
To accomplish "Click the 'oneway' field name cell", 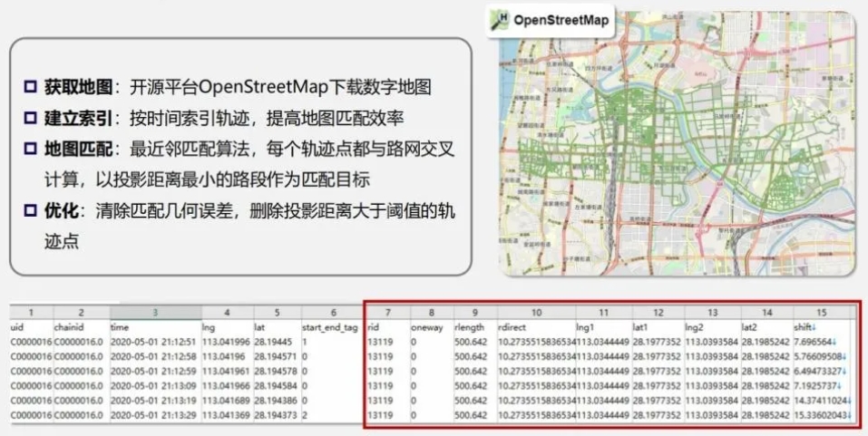I will click(x=432, y=327).
